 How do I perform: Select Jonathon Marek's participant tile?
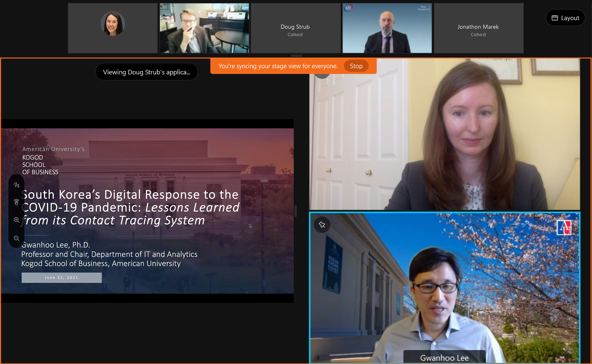pyautogui.click(x=479, y=28)
